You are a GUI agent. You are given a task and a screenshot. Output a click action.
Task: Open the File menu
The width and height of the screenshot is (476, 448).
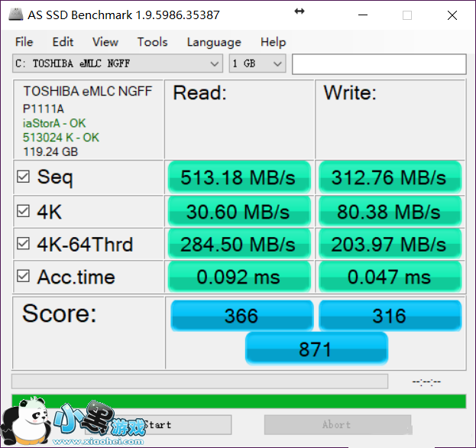click(x=24, y=42)
